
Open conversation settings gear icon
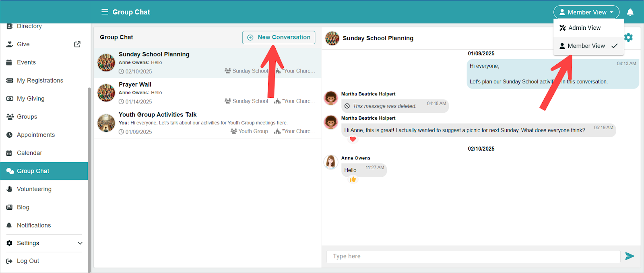pos(628,37)
